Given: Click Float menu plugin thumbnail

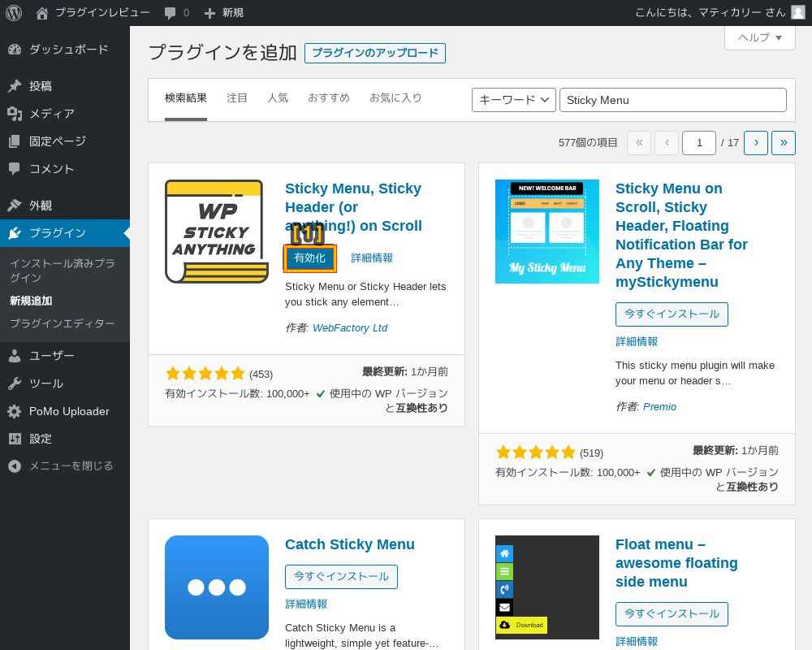Looking at the screenshot, I should point(546,587).
